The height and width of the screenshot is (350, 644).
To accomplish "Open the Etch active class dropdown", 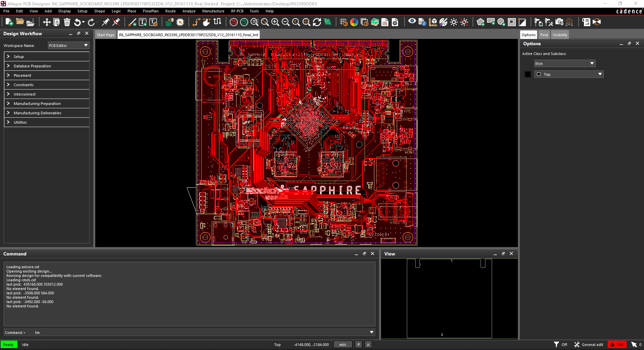I will (x=565, y=63).
